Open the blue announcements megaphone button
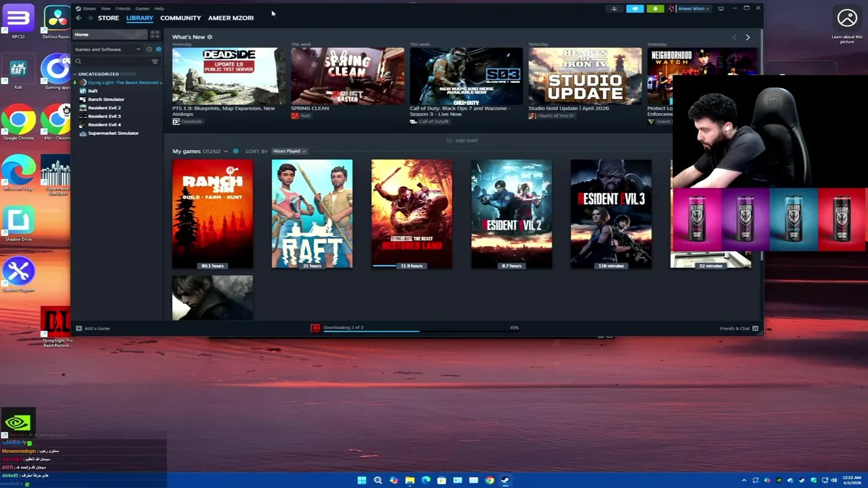This screenshot has height=488, width=868. (x=635, y=9)
